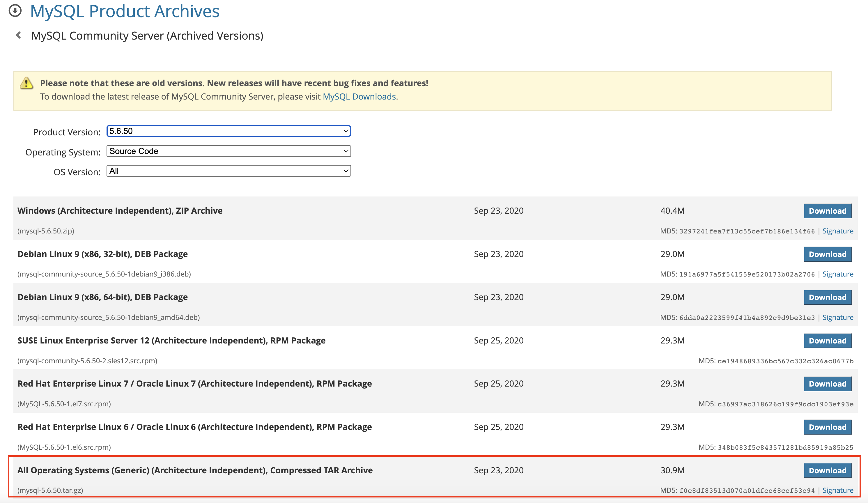This screenshot has width=868, height=503.
Task: Click the MD5 hash 191a6977a5f541559e520173b02a2706
Action: [747, 274]
